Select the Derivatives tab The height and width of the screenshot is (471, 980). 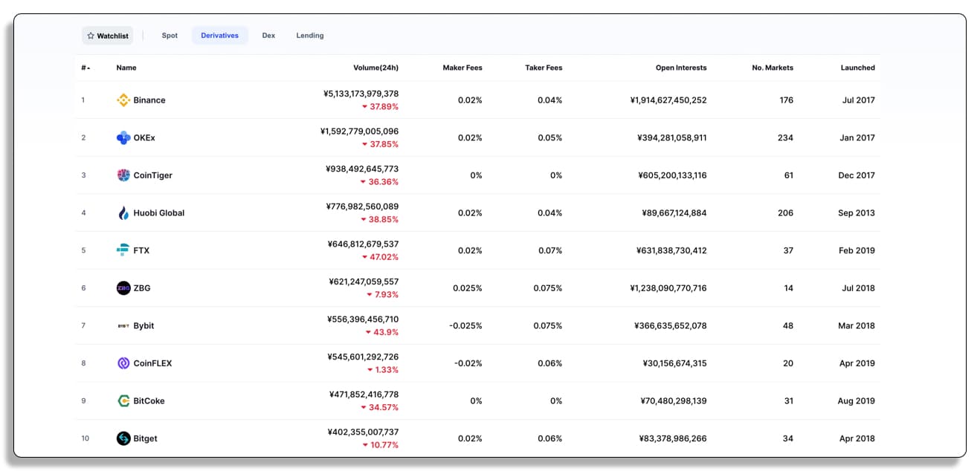point(219,36)
